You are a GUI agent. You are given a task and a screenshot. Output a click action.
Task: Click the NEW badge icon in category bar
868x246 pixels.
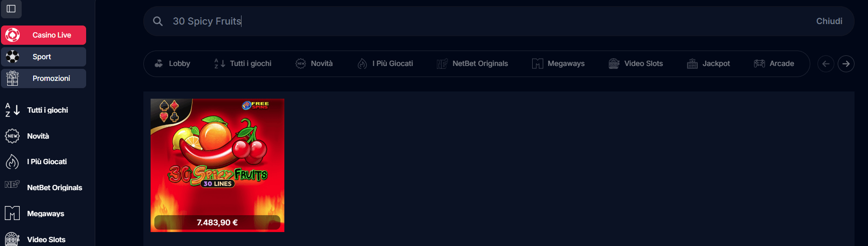[301, 64]
